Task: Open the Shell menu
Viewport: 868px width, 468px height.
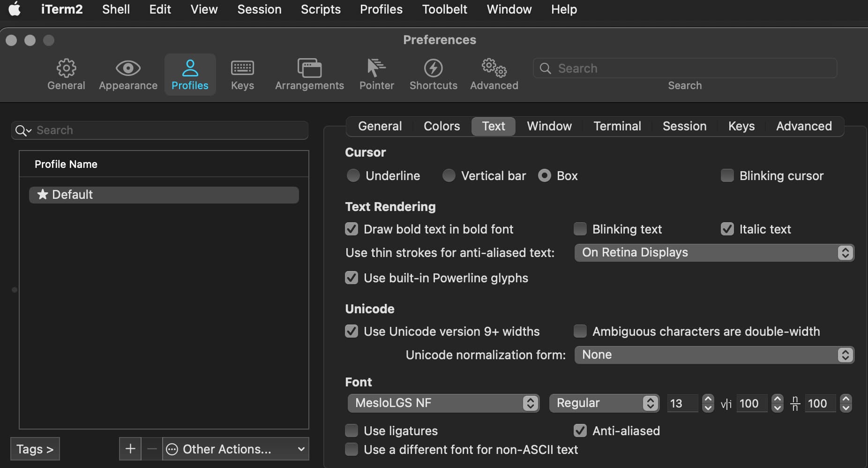Action: 116,9
